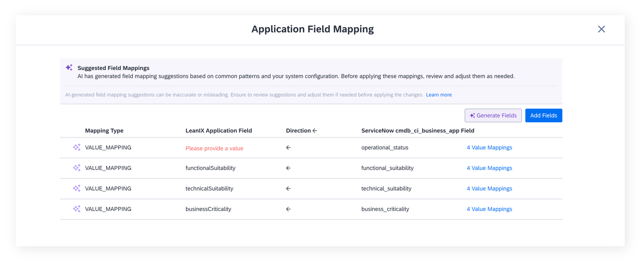Click the business_criticality ServiceNow field
Image resolution: width=644 pixels, height=266 pixels.
pos(385,209)
